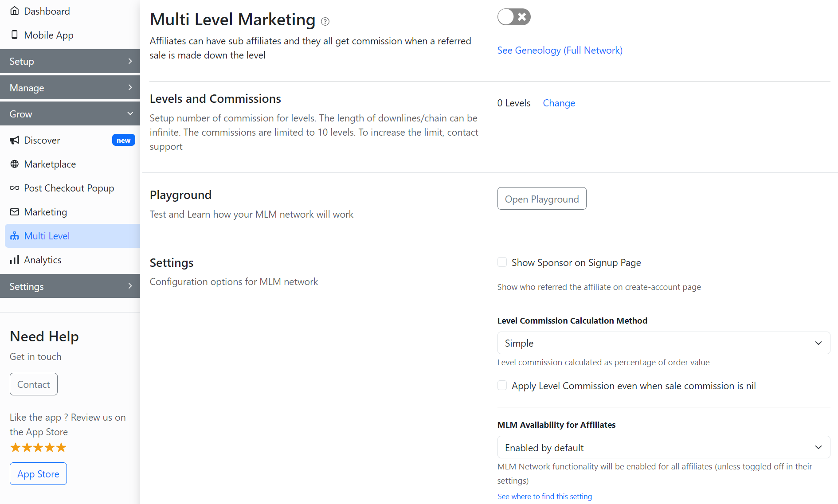Click the Dashboard home icon
838x504 pixels.
tap(15, 11)
